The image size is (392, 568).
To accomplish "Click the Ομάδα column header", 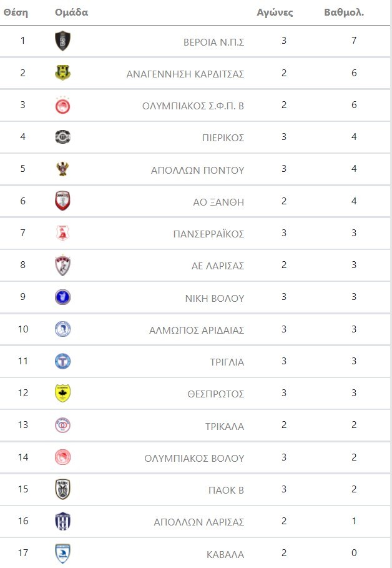I will [x=71, y=12].
